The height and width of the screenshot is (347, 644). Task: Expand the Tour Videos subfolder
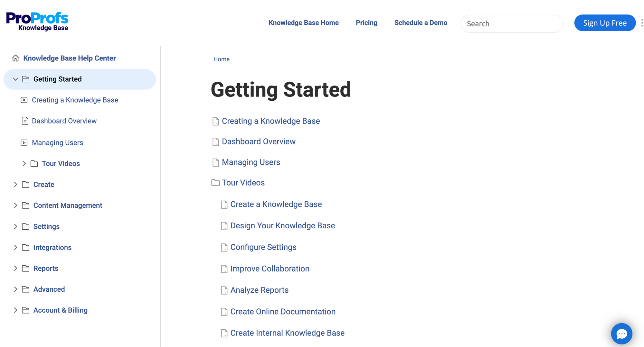pos(24,163)
